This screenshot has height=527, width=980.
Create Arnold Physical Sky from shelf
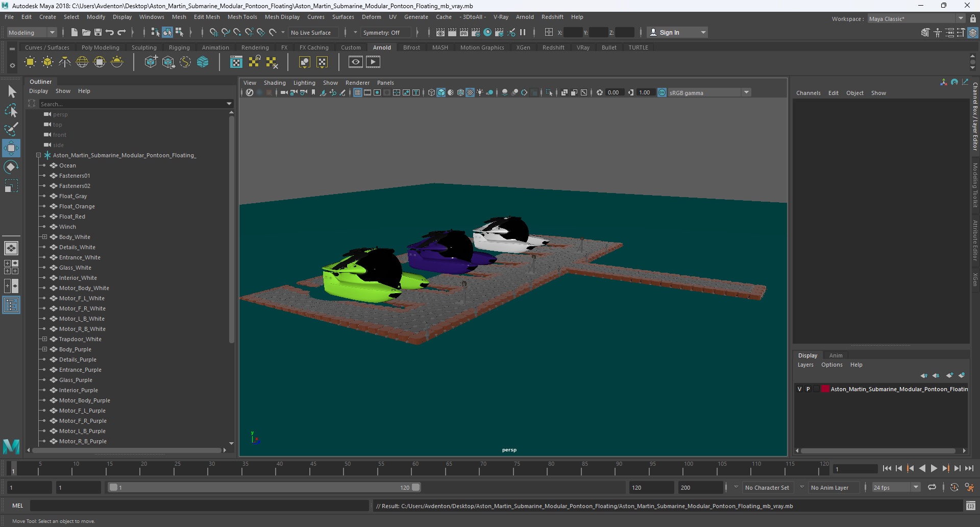(x=117, y=62)
